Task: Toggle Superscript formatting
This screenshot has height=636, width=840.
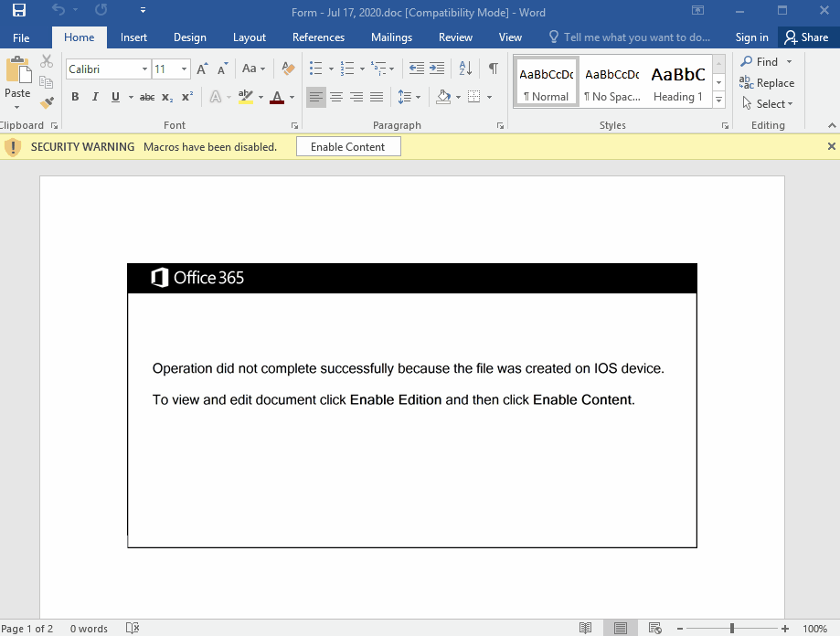Action: (x=187, y=97)
